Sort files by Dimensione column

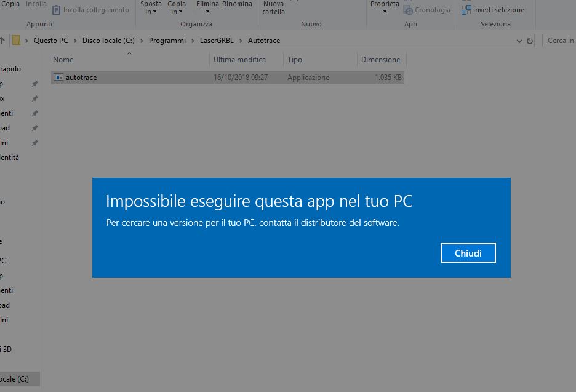pyautogui.click(x=380, y=60)
